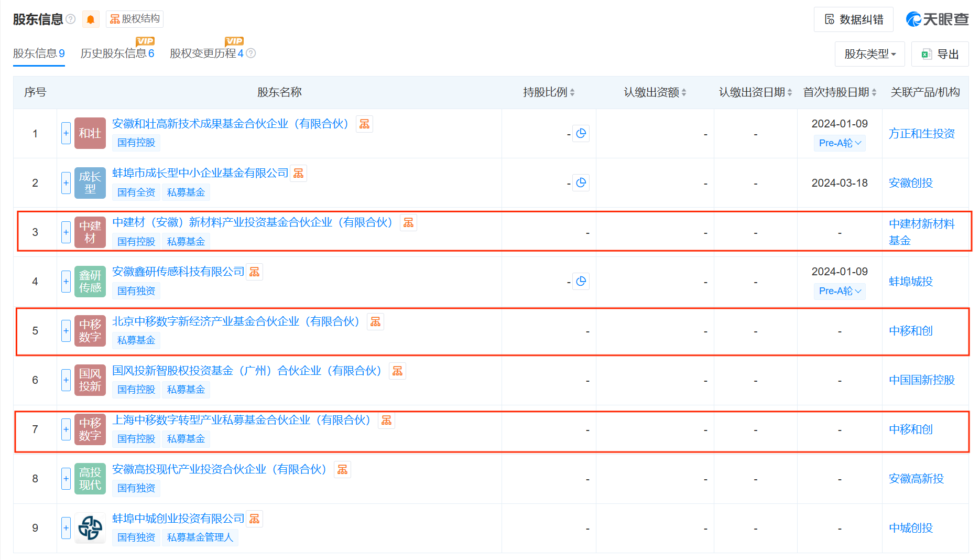This screenshot has height=560, width=980.
Task: Open equity structure icon for 上海中移数字转型产业私募基金
Action: [386, 420]
